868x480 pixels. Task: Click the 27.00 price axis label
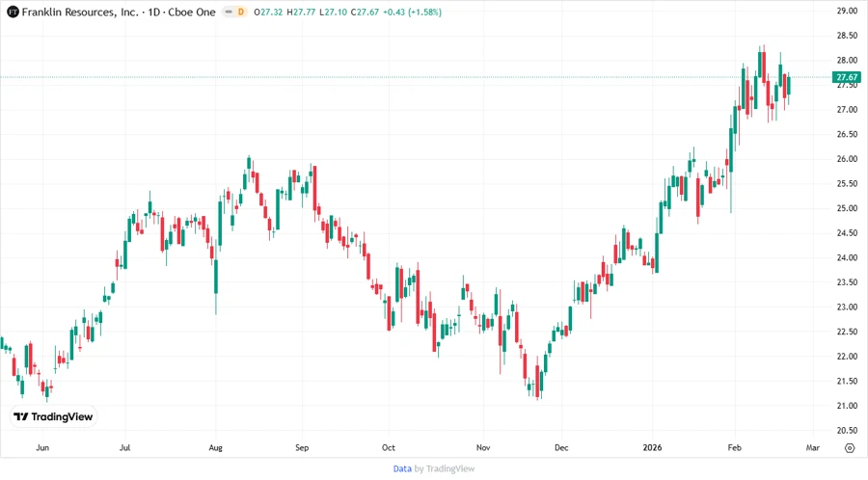point(847,110)
